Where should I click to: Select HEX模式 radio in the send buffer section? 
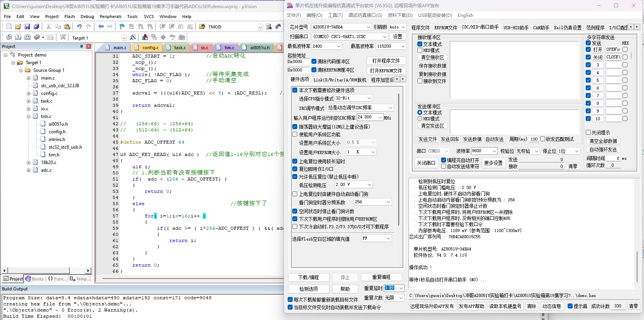pyautogui.click(x=420, y=119)
